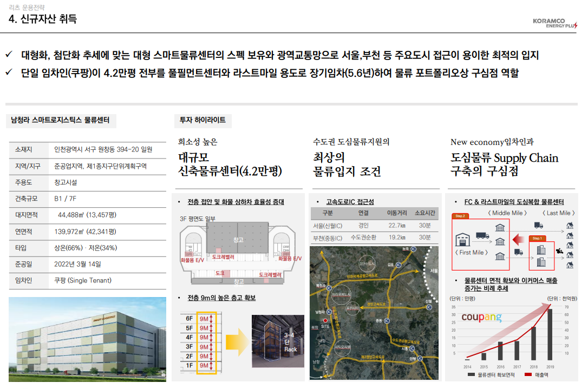Click the First Mile label
This screenshot has width=588, height=389.
click(x=472, y=253)
